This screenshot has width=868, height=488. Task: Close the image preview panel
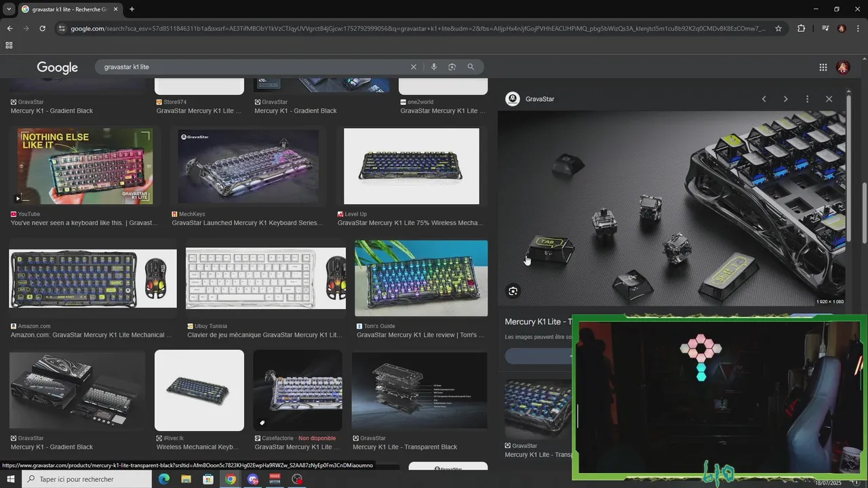(x=829, y=99)
